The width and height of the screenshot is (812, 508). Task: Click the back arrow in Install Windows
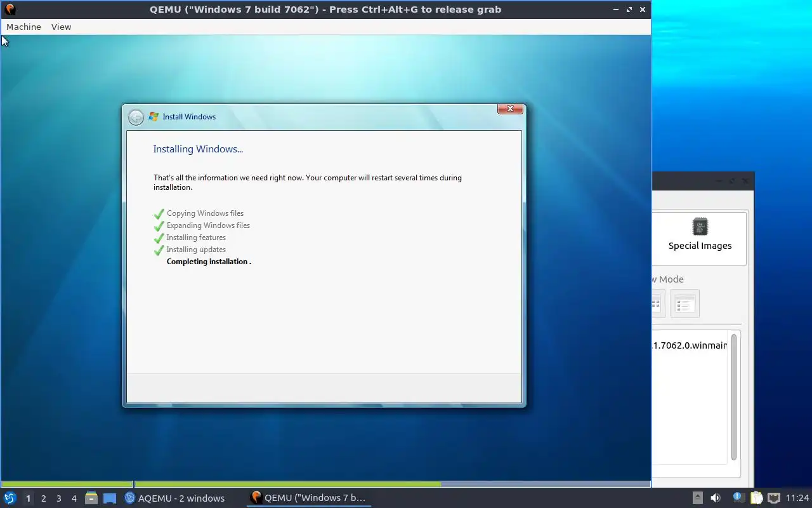(x=136, y=117)
